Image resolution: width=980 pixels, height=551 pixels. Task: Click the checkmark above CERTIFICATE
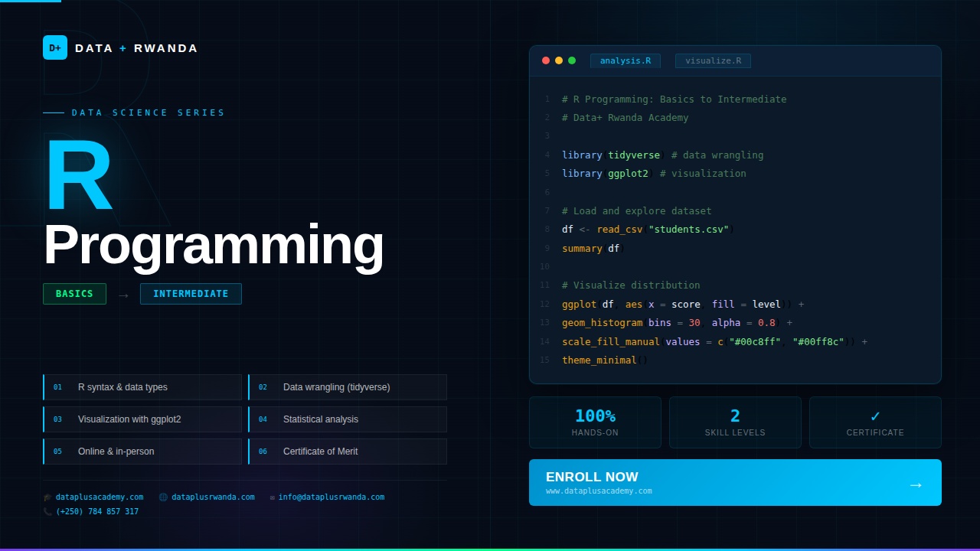click(x=875, y=416)
